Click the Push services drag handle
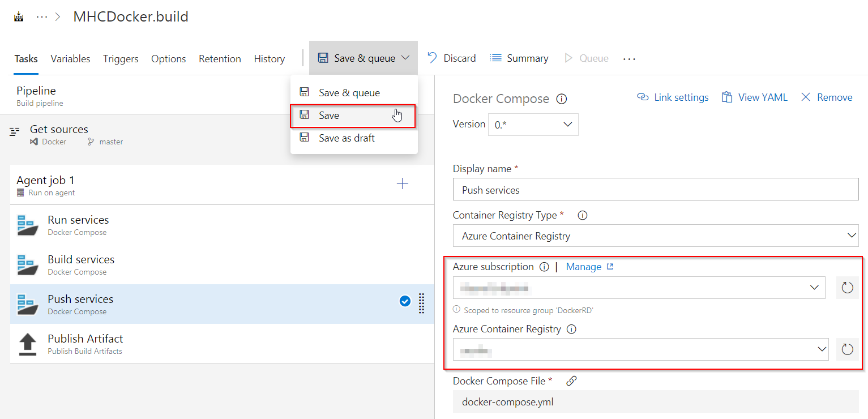 point(421,303)
